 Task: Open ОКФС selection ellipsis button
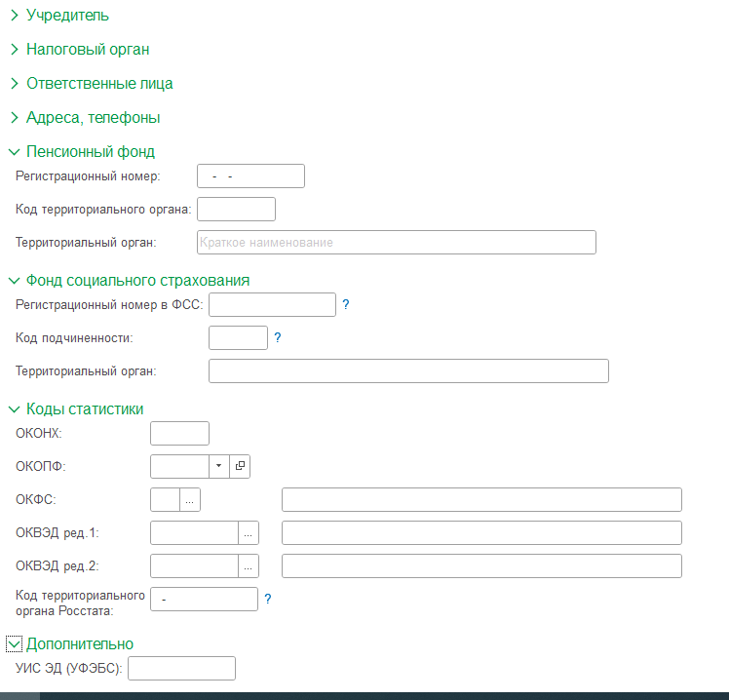click(x=190, y=499)
